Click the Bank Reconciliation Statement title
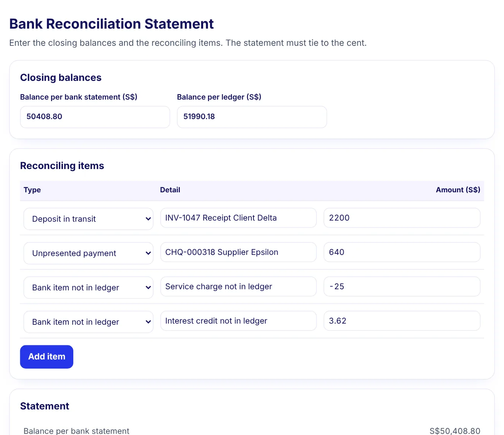504x435 pixels. [111, 24]
